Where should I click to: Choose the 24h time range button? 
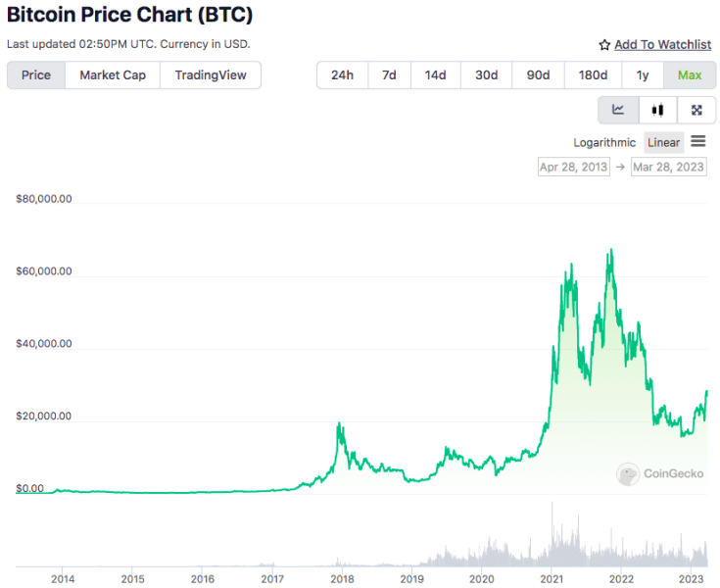pyautogui.click(x=342, y=75)
